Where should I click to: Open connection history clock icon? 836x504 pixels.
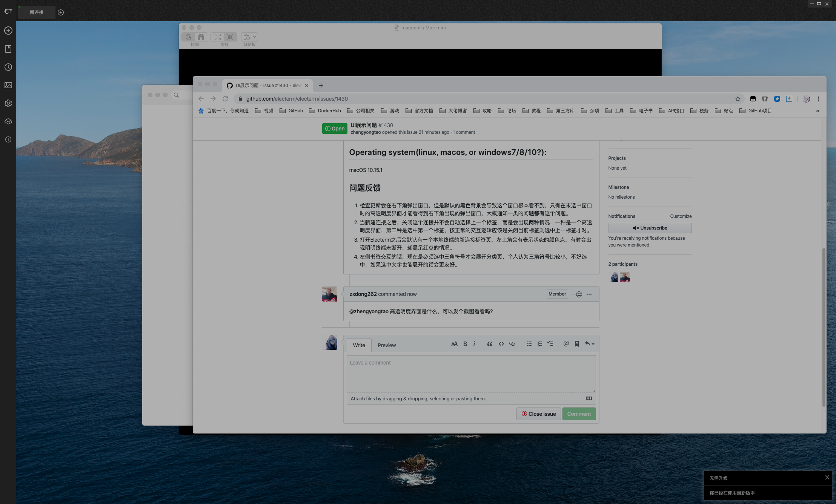click(8, 67)
